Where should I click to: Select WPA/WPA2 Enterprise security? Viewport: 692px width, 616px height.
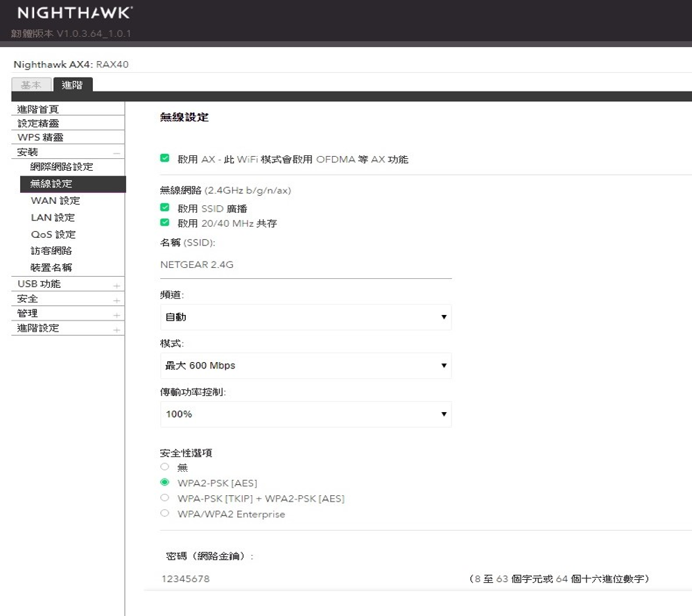tap(164, 513)
